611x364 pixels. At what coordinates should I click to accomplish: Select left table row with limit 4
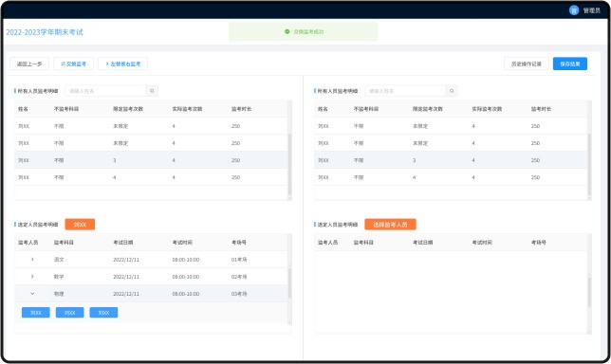pyautogui.click(x=151, y=177)
